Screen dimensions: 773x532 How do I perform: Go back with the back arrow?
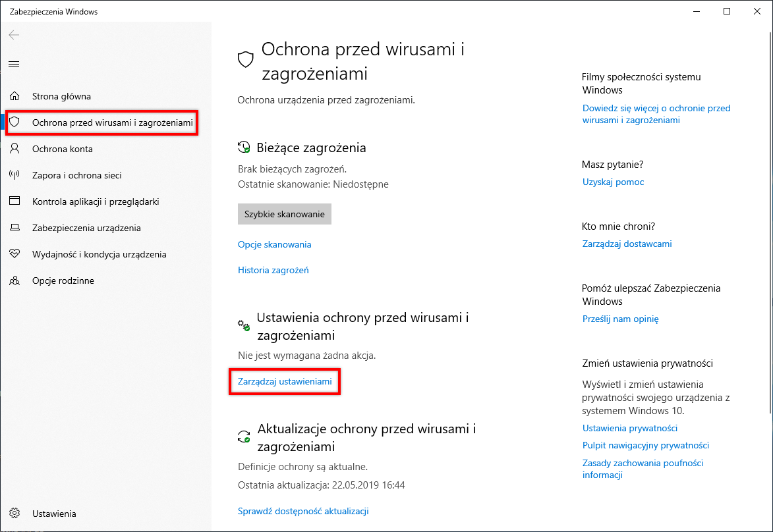(x=14, y=35)
